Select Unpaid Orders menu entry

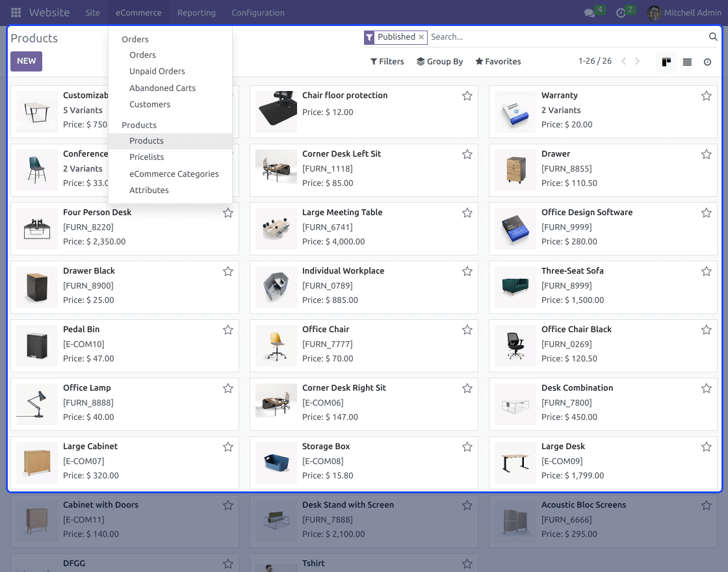click(170, 71)
